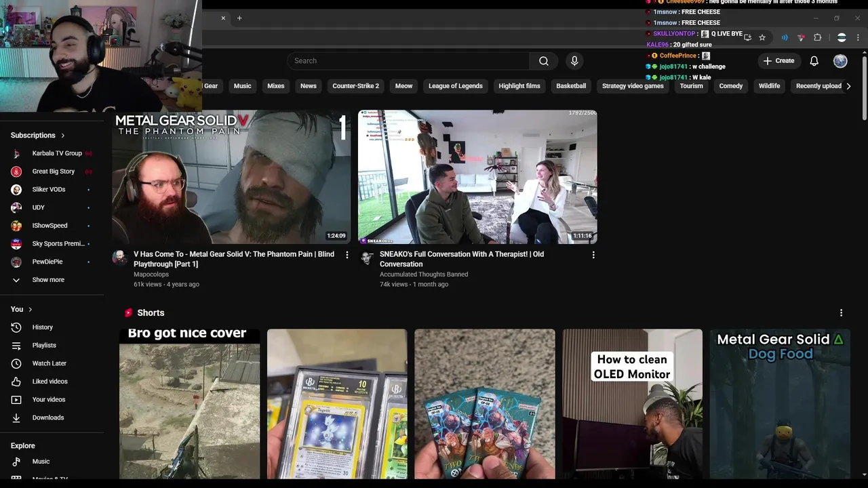The height and width of the screenshot is (488, 868).
Task: Click the PewDiePie channel avatar
Action: (16, 262)
